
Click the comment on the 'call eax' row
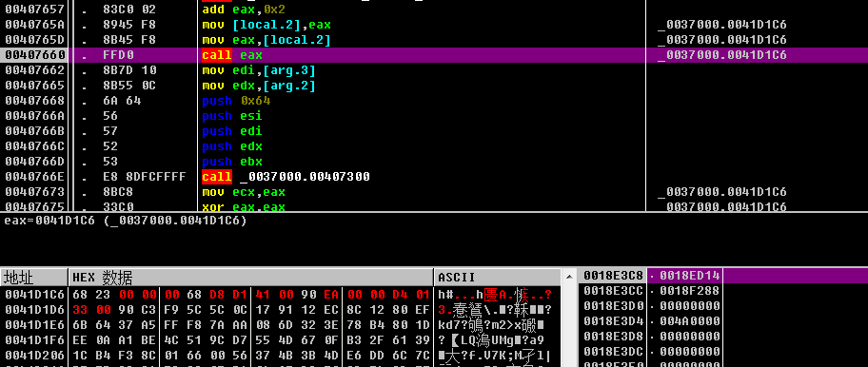point(722,55)
